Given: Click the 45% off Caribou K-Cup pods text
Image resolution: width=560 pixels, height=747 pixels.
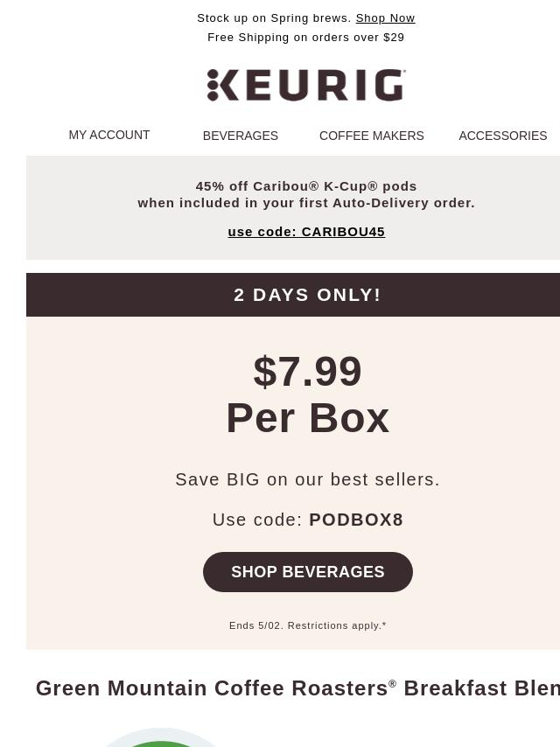Looking at the screenshot, I should (x=306, y=186).
